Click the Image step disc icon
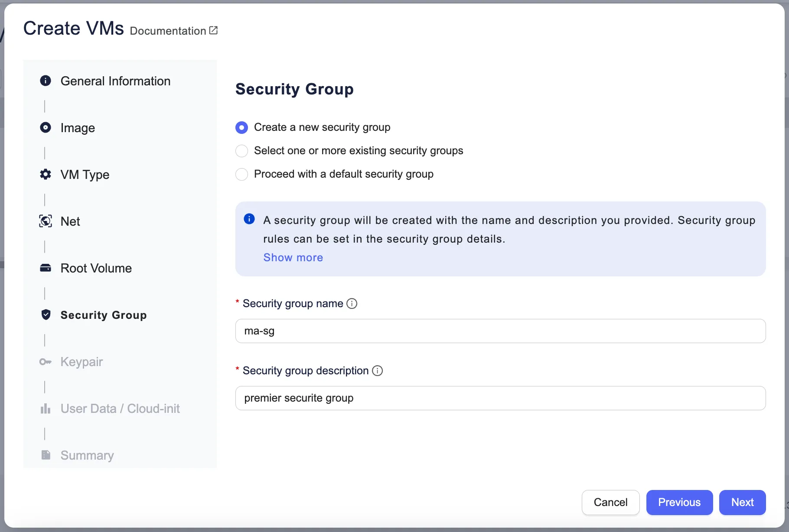 coord(46,127)
